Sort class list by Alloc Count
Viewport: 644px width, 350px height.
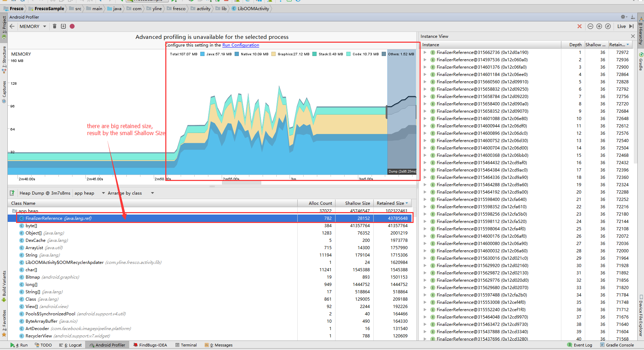tap(316, 203)
